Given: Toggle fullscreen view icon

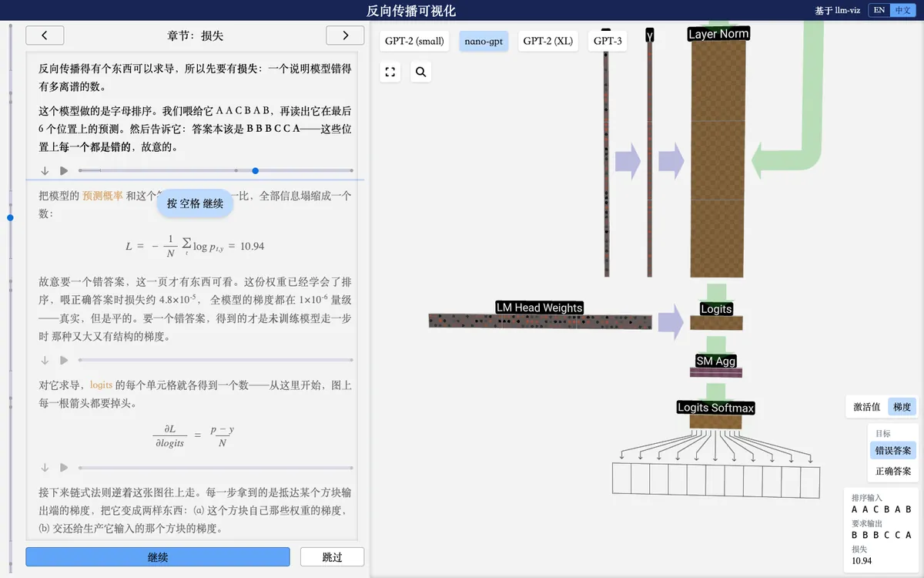Looking at the screenshot, I should pyautogui.click(x=390, y=72).
